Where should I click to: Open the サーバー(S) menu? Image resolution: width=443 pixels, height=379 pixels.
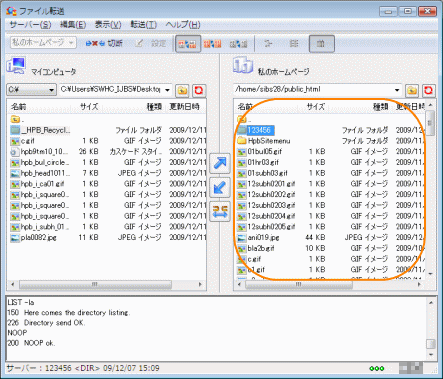[x=30, y=25]
